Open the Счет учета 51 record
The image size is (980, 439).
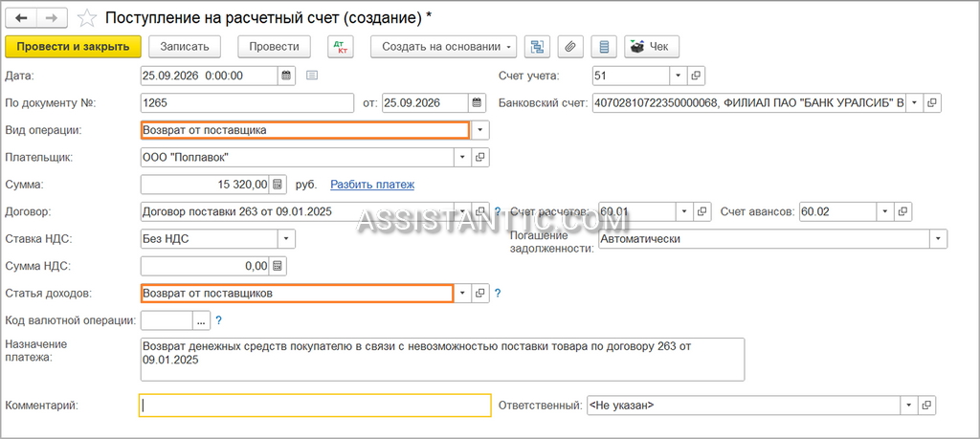(696, 76)
